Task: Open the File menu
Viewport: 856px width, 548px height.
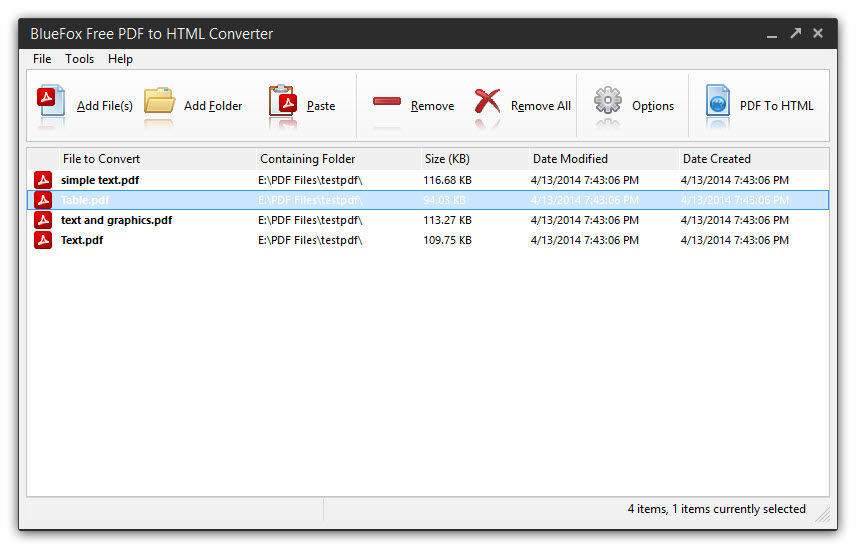Action: pyautogui.click(x=42, y=59)
